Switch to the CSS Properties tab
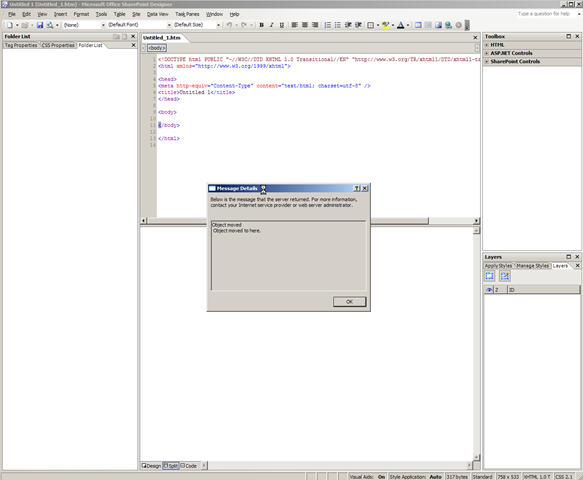The image size is (583, 480). click(x=58, y=45)
